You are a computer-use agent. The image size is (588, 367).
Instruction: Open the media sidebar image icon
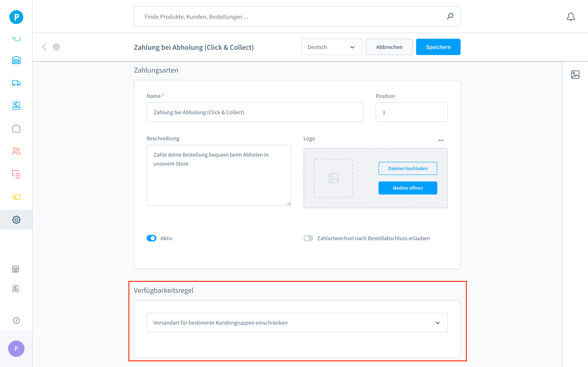click(x=575, y=74)
